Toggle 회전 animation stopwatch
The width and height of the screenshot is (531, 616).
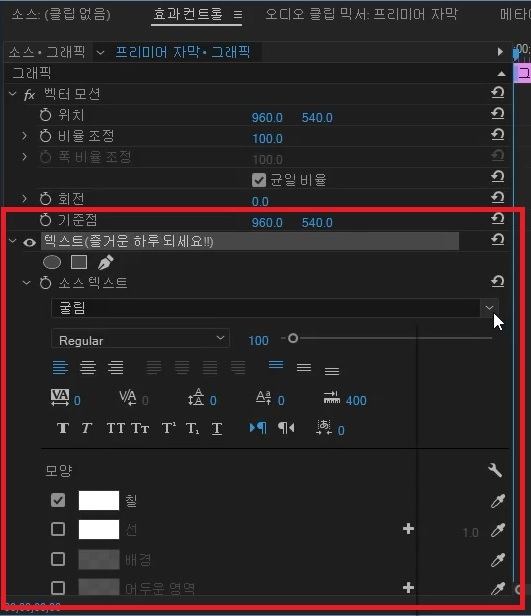click(46, 199)
